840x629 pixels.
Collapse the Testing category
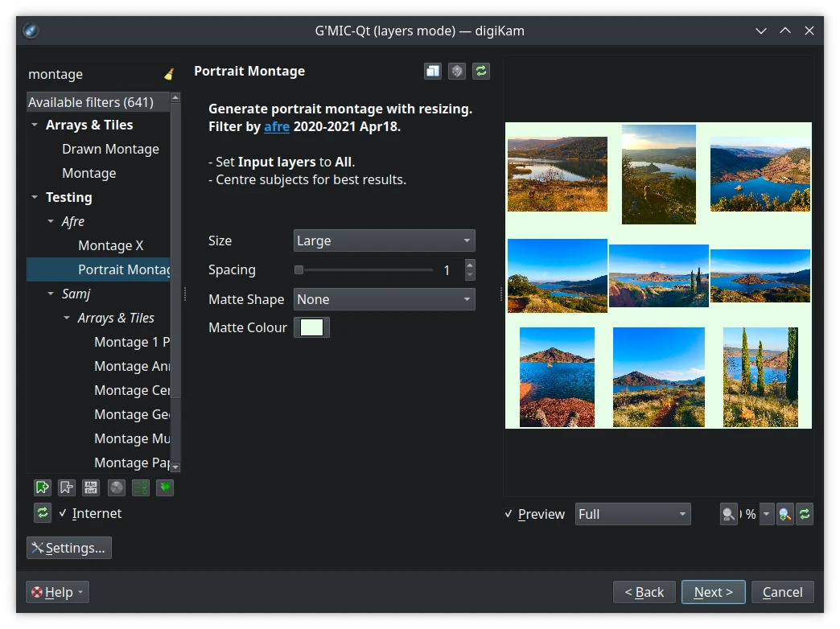tap(34, 197)
